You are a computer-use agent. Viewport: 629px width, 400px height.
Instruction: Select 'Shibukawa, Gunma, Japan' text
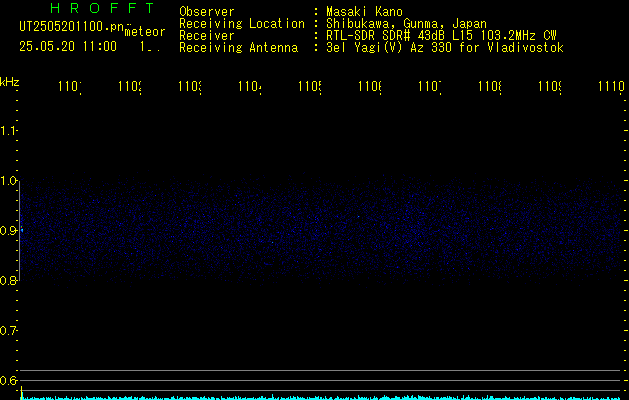406,24
